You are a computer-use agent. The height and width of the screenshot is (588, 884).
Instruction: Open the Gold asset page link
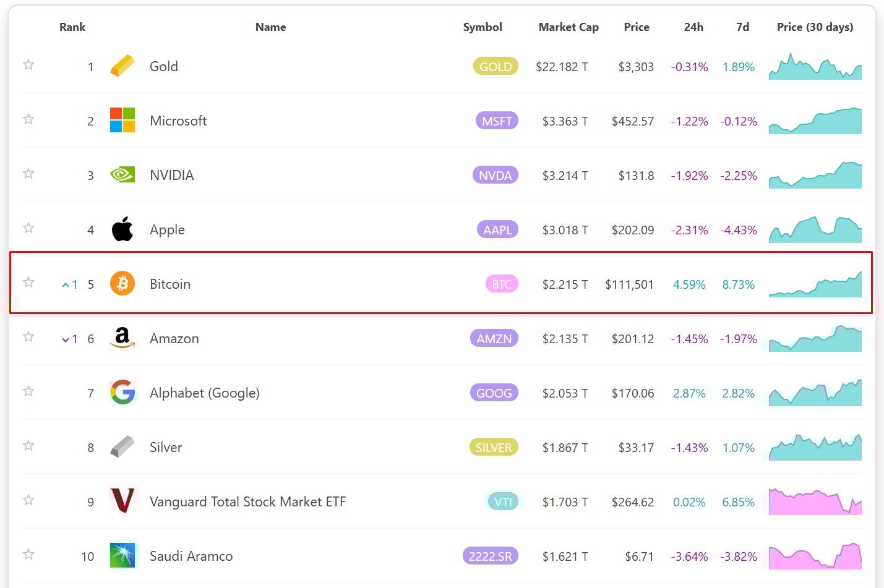pos(164,66)
